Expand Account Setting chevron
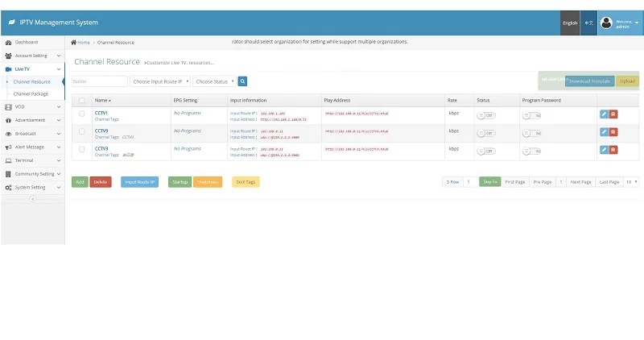Screen dimensions: 644x340 point(59,56)
